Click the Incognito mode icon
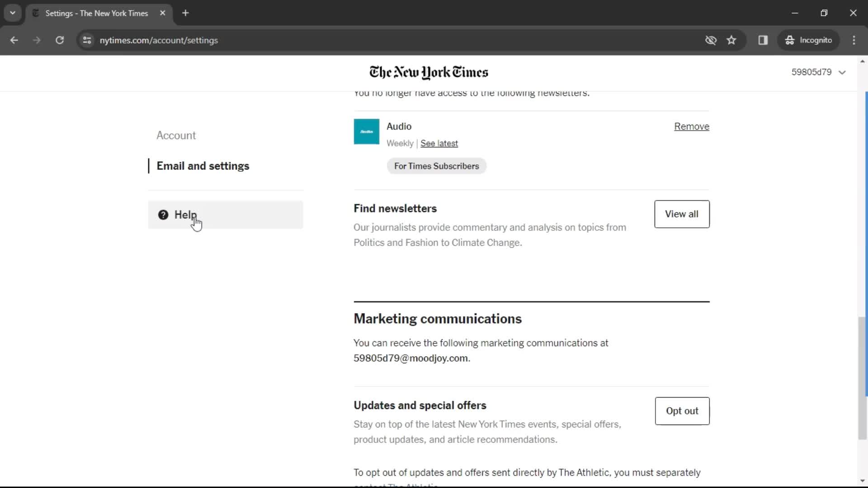The width and height of the screenshot is (868, 488). [x=812, y=40]
